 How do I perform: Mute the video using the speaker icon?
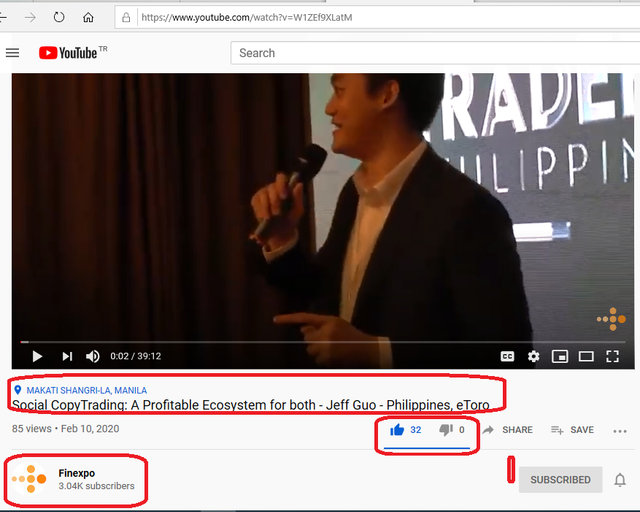(x=93, y=356)
